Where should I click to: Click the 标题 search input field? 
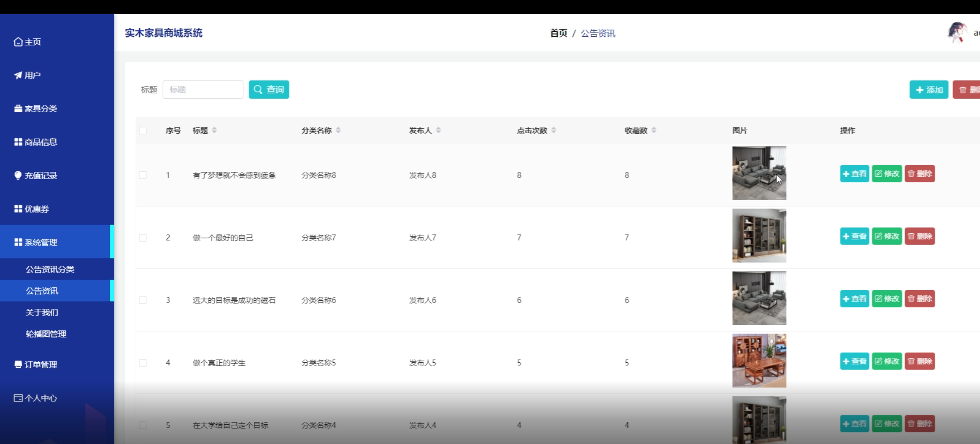[x=203, y=89]
